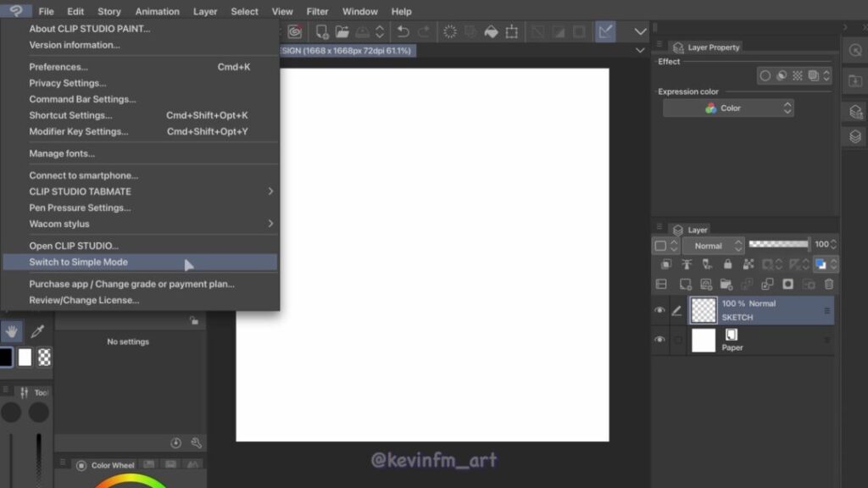Click the New vector layer icon

[706, 285]
